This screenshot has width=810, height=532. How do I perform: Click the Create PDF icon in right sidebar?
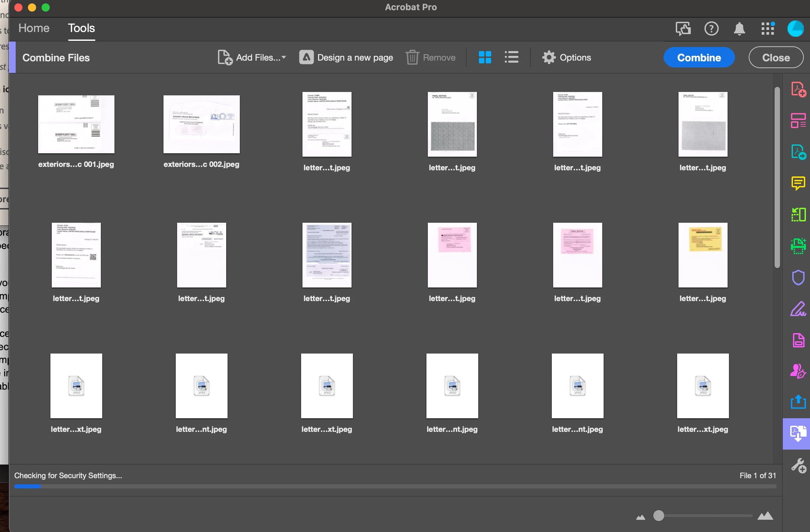[798, 89]
